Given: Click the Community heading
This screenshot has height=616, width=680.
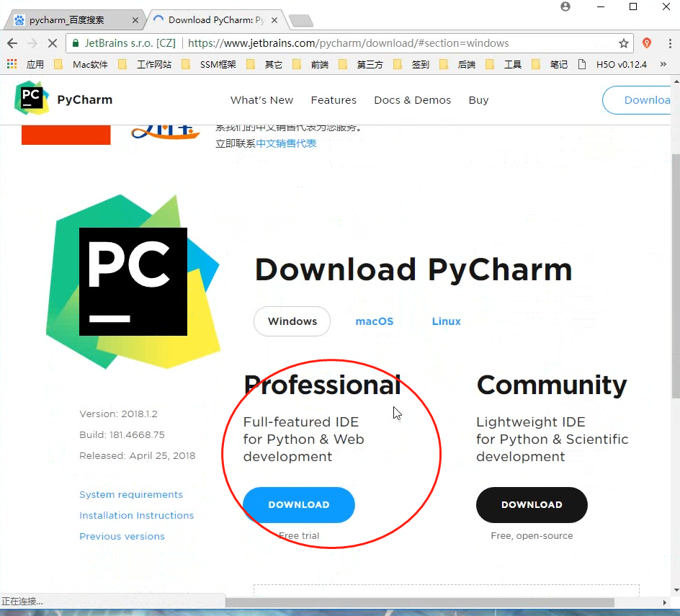Looking at the screenshot, I should coord(552,384).
